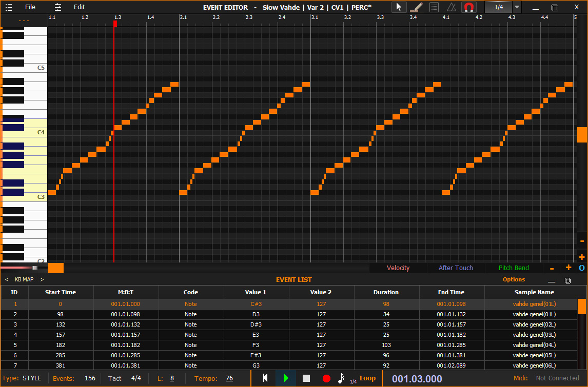Viewport: 588px width, 387px height.
Task: Select the pointer selection tool
Action: click(399, 7)
